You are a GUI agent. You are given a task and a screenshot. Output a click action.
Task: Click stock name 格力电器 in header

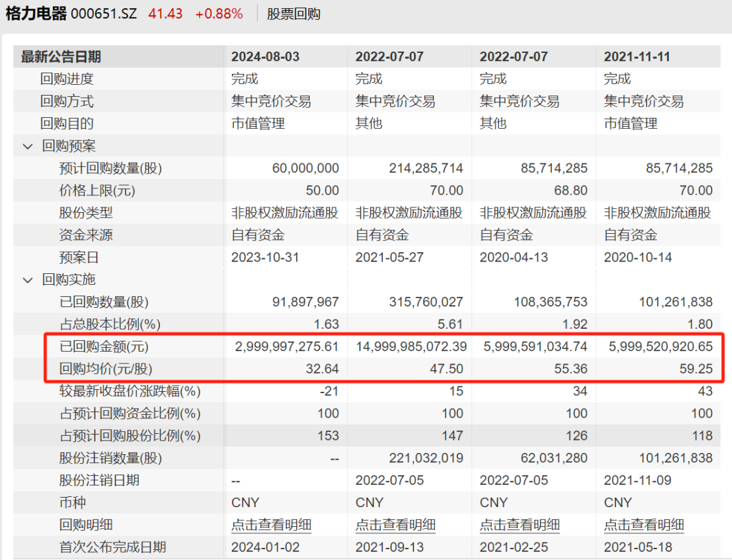click(37, 14)
